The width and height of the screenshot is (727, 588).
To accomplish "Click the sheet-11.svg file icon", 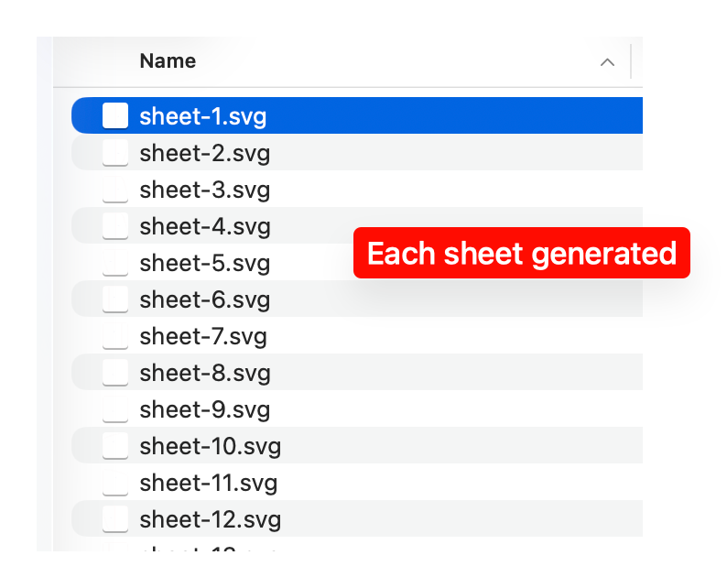I will [115, 483].
